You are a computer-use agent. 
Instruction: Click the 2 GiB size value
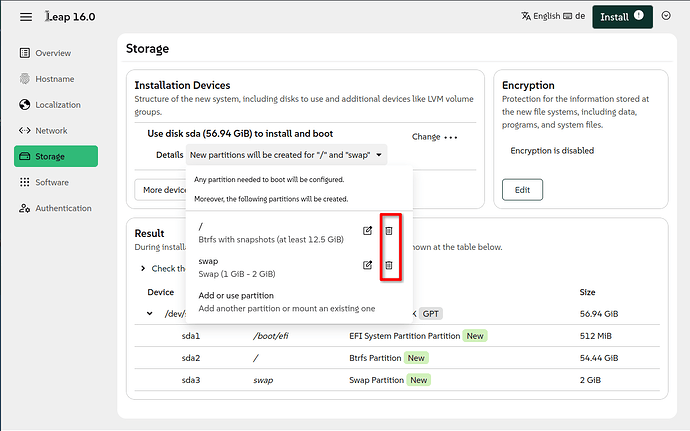590,380
